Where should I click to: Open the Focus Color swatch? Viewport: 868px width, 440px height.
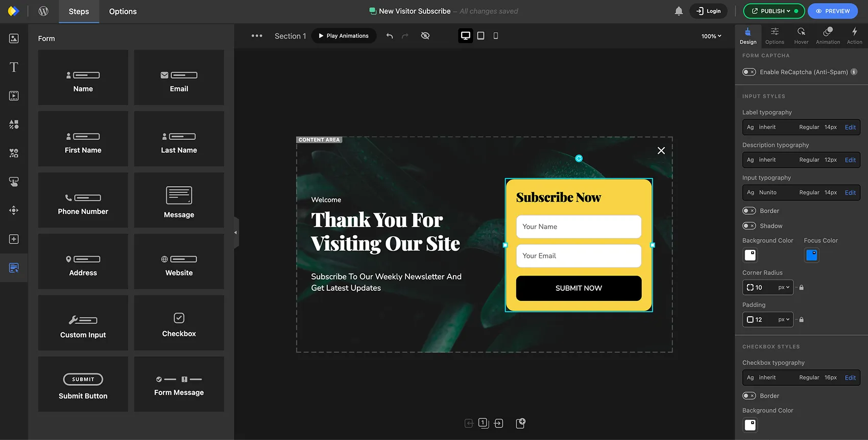[x=811, y=255]
